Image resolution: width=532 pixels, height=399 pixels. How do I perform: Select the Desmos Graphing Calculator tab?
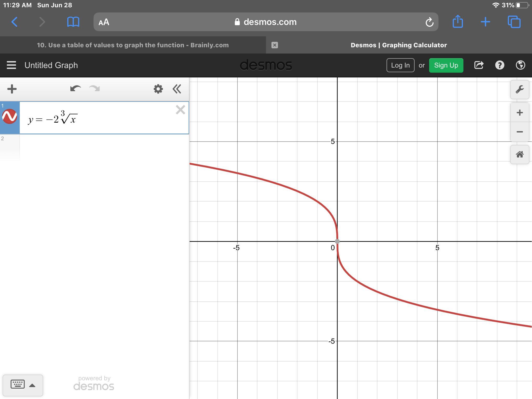(398, 45)
